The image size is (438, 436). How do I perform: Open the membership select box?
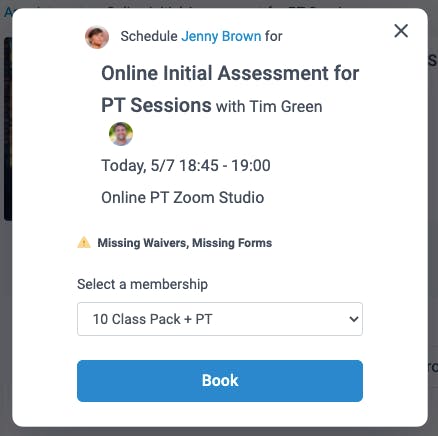click(x=220, y=319)
